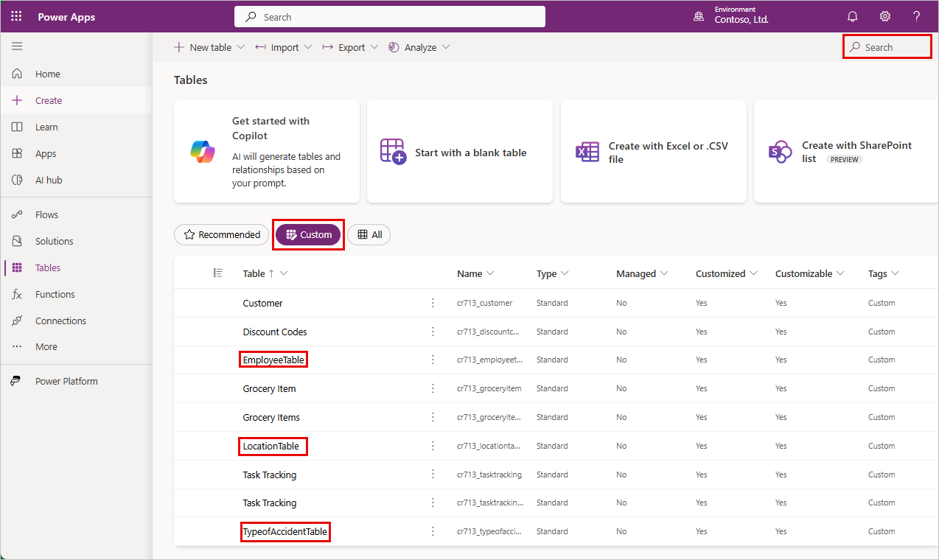Click cr713_customer name cell
The height and width of the screenshot is (560, 939).
coord(484,303)
